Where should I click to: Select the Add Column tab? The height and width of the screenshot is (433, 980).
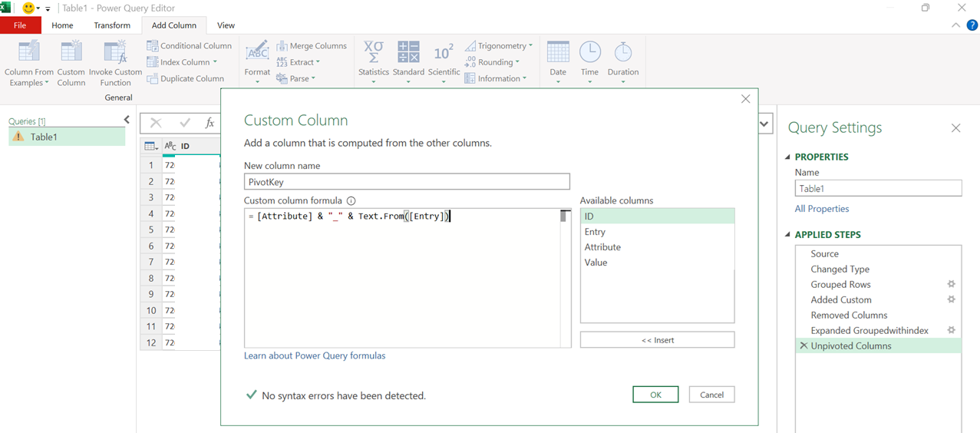tap(174, 25)
